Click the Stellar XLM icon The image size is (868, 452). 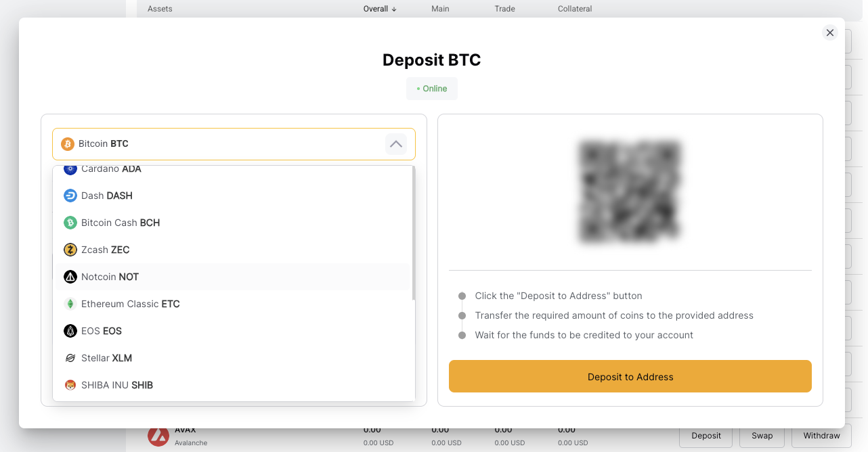tap(70, 358)
